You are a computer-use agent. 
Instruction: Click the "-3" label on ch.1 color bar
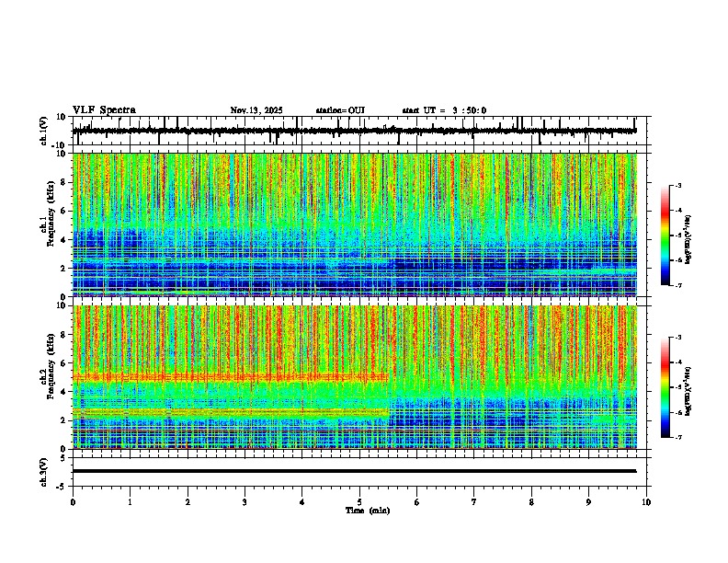point(677,185)
